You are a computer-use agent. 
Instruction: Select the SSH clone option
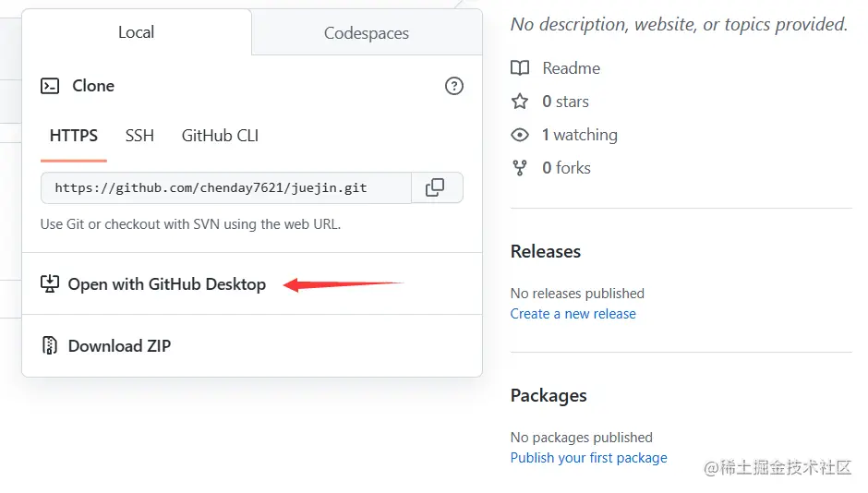coord(139,136)
